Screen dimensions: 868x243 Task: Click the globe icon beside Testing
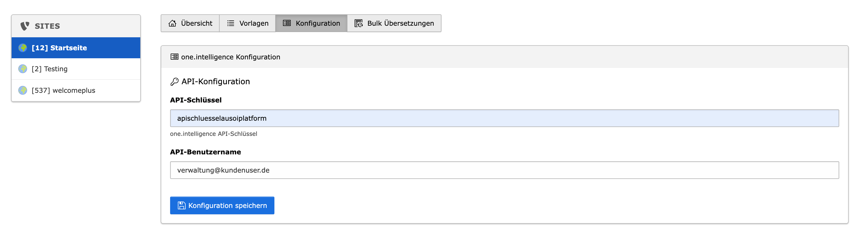pos(23,69)
